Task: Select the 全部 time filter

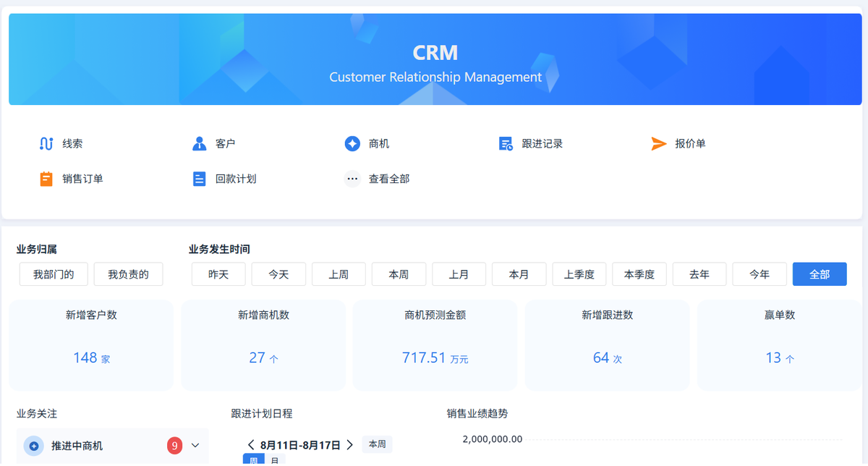Action: coord(820,274)
